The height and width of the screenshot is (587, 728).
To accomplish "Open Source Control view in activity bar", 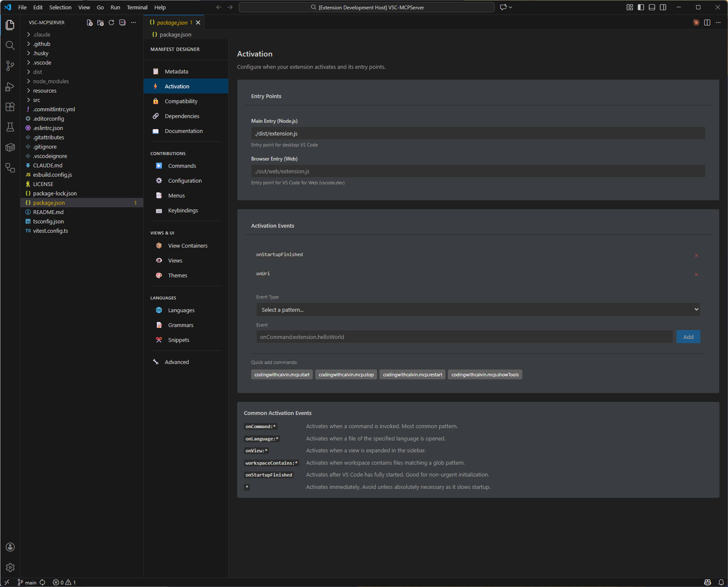I will click(x=10, y=66).
